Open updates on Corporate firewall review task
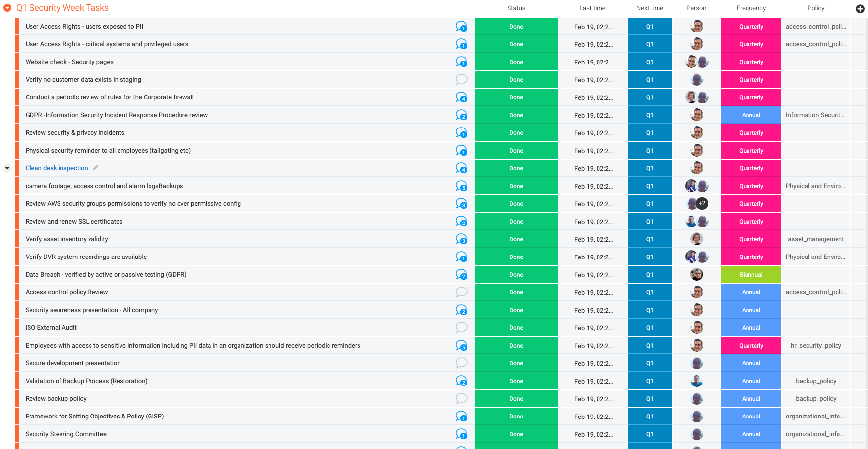The height and width of the screenshot is (449, 868). (461, 97)
